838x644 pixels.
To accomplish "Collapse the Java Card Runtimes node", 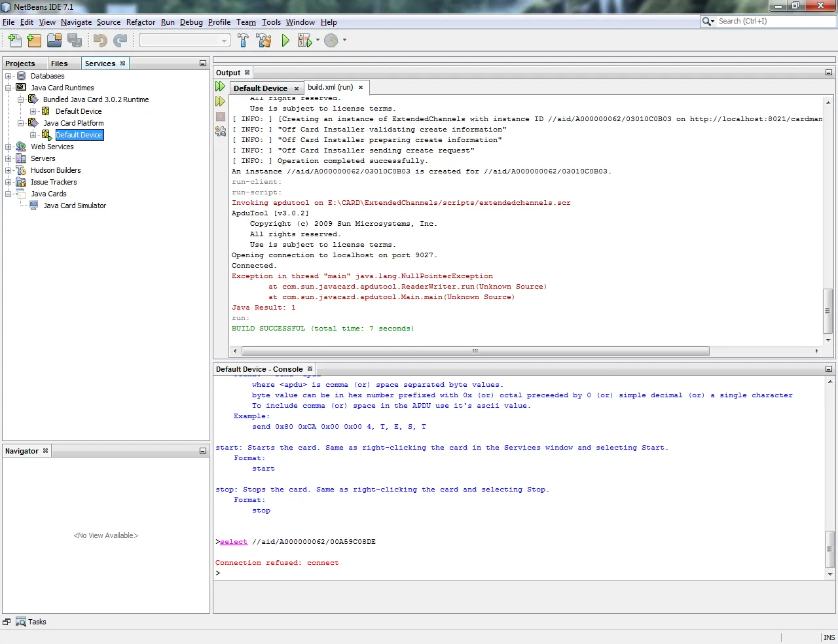I will pyautogui.click(x=9, y=88).
